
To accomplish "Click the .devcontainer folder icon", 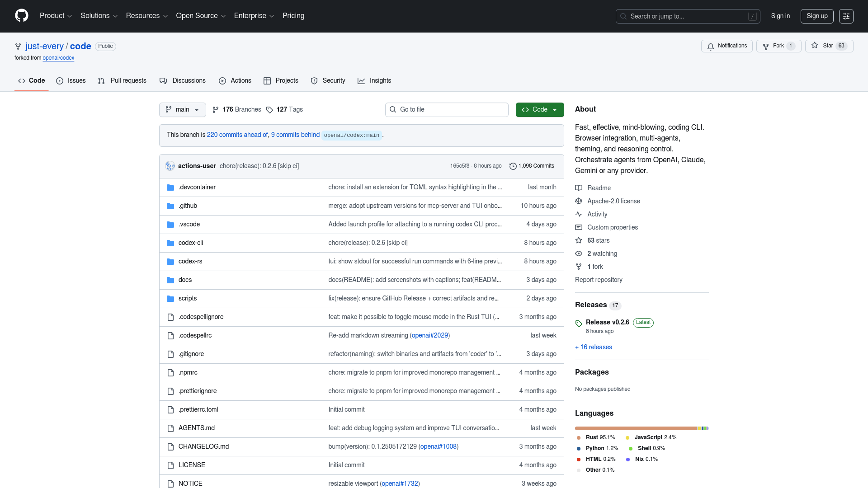I will [170, 188].
